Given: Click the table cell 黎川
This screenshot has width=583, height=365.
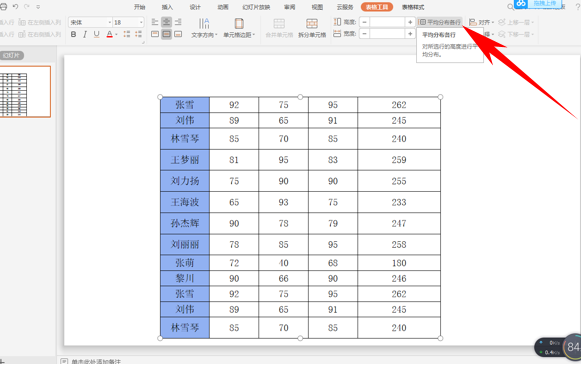Looking at the screenshot, I should (185, 278).
